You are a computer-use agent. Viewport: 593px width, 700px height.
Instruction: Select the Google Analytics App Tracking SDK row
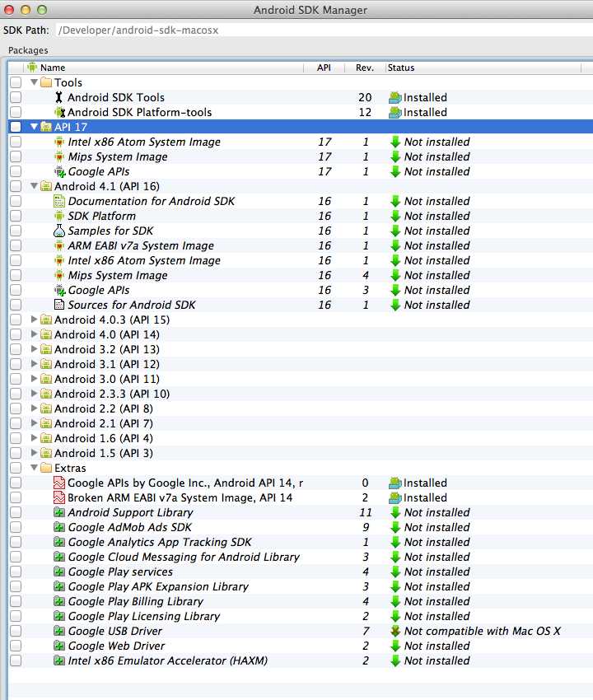coord(300,542)
